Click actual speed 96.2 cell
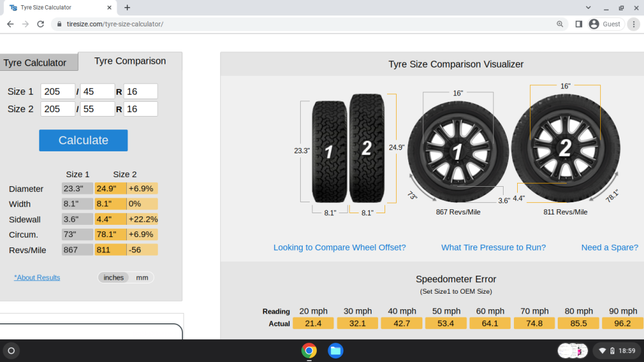The image size is (644, 362). tap(623, 323)
